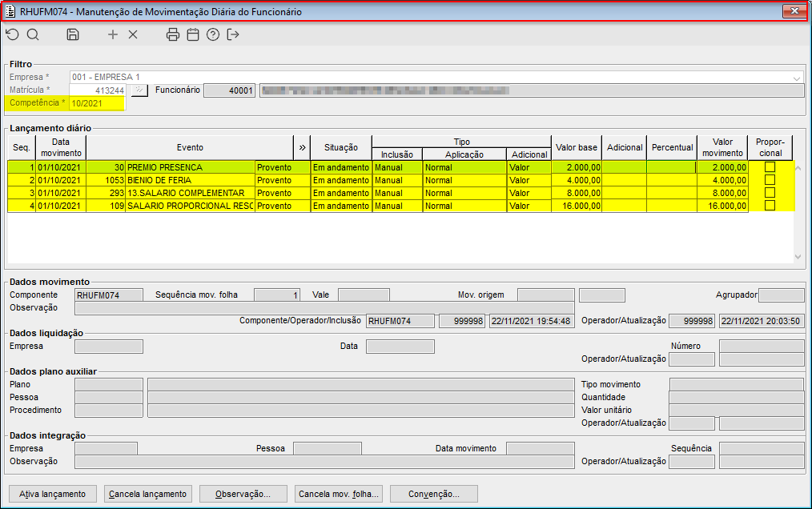Click event code cell 1053

coord(106,180)
